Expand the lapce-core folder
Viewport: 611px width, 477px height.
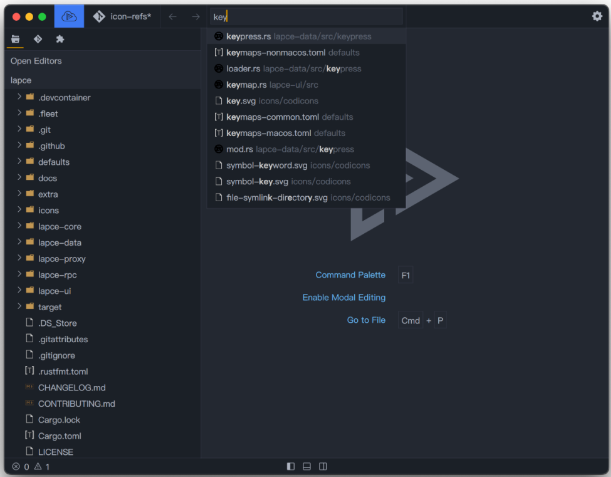point(58,226)
